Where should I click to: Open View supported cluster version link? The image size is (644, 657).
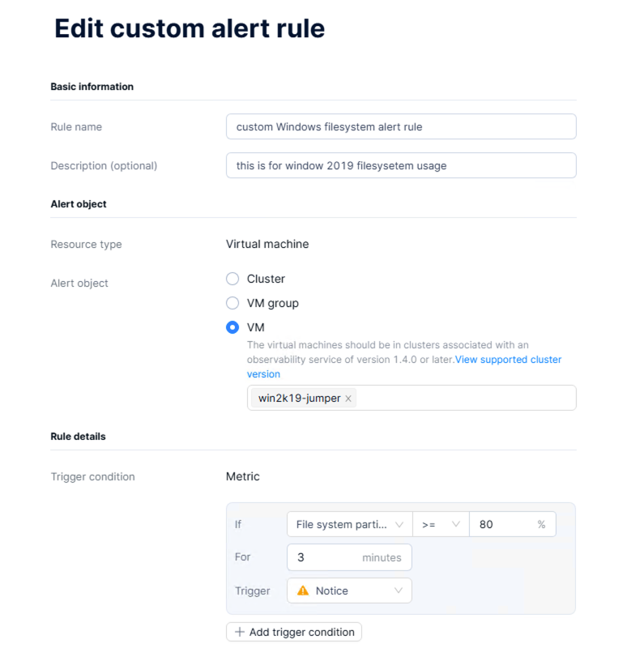[x=404, y=367]
